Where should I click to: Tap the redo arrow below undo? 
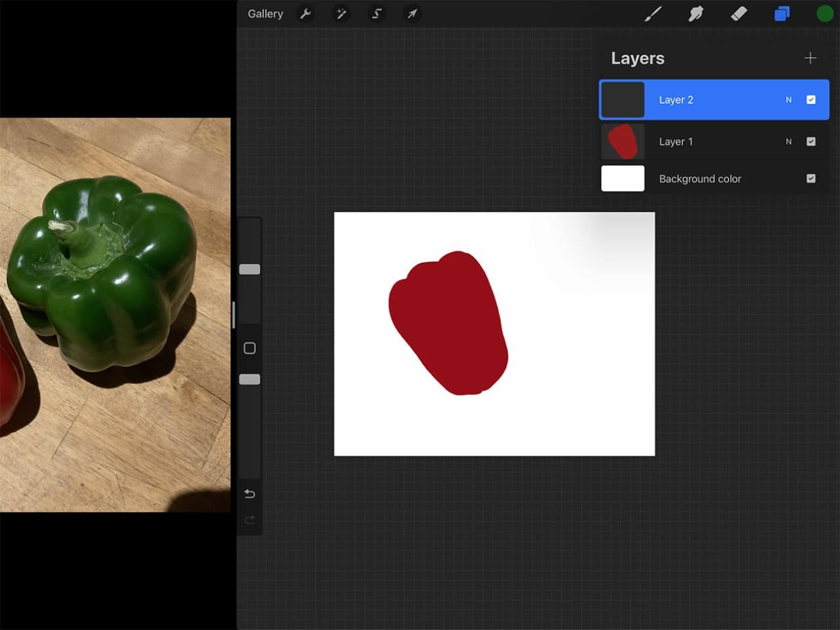tap(249, 519)
